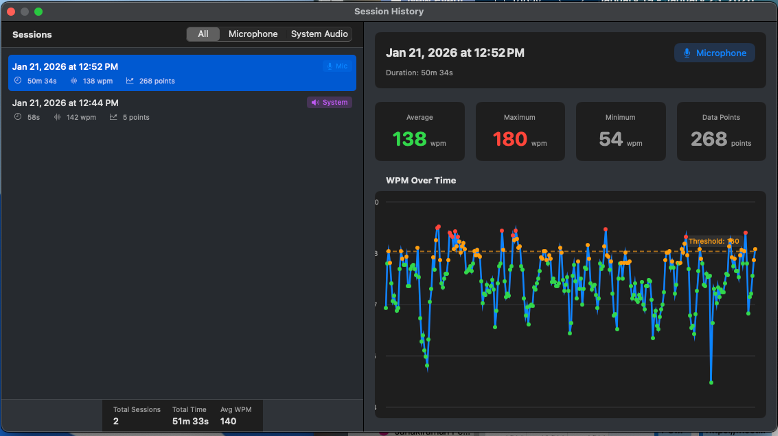Image resolution: width=778 pixels, height=436 pixels.
Task: Click the waveform icon beside 142 wpm
Action: click(x=58, y=117)
